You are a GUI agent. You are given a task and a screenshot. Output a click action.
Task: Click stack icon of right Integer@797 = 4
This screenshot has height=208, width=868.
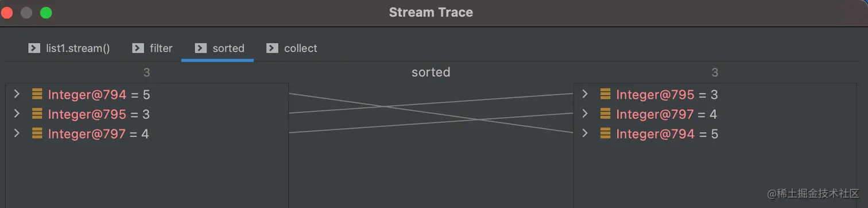click(x=605, y=114)
